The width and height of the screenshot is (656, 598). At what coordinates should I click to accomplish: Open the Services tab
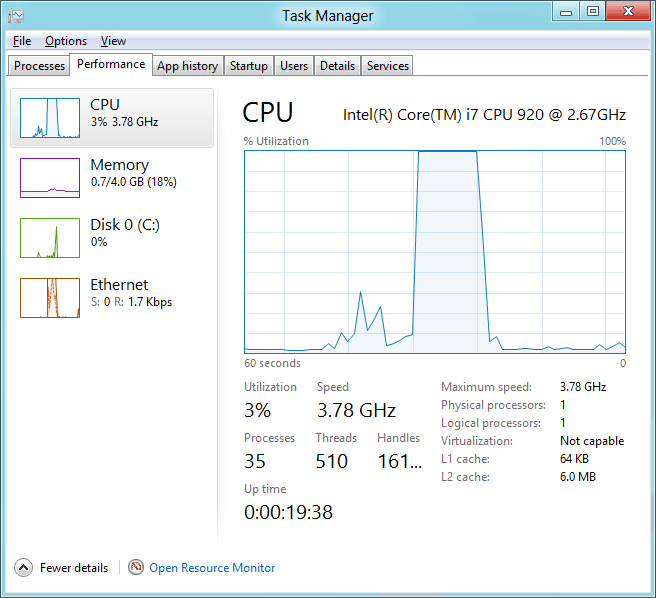tap(387, 66)
